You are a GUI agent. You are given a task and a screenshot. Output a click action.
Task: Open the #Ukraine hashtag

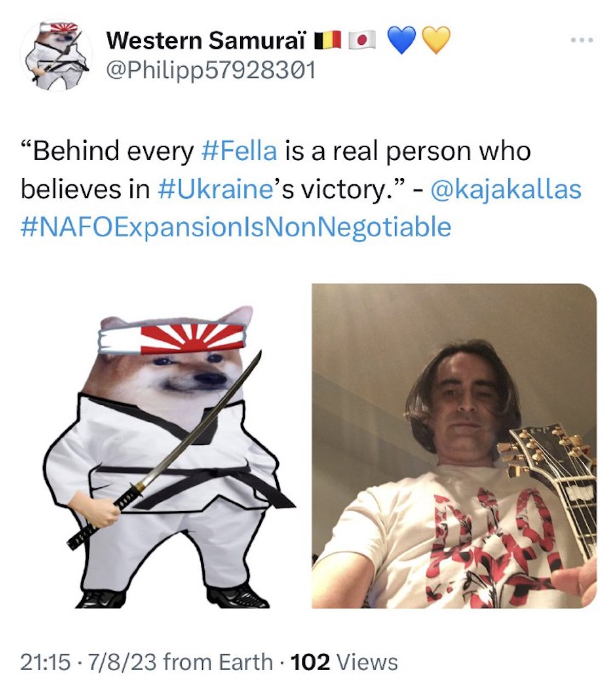pos(215,189)
